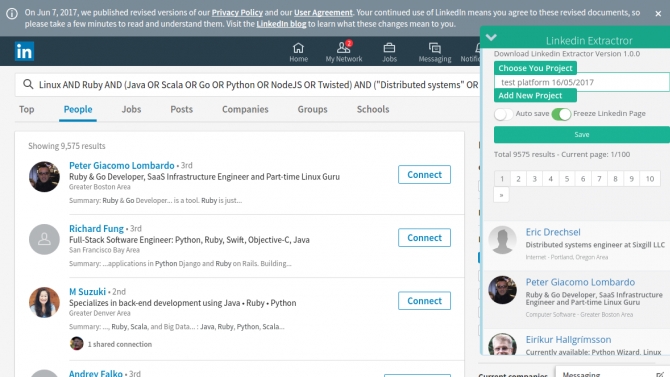Click the info icon in the notice banner
Viewport: 670px width, 377px height.
[12, 13]
